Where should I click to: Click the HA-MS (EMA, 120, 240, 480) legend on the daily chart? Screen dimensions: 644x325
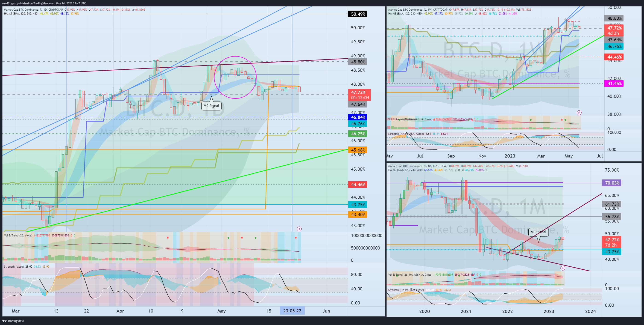(x=21, y=14)
